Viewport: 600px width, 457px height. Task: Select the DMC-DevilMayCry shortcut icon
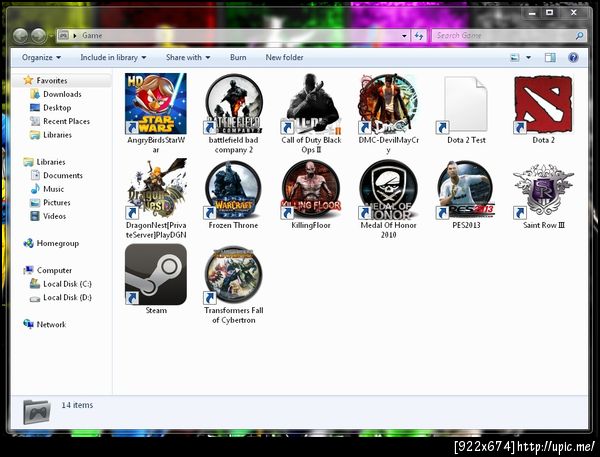[389, 103]
